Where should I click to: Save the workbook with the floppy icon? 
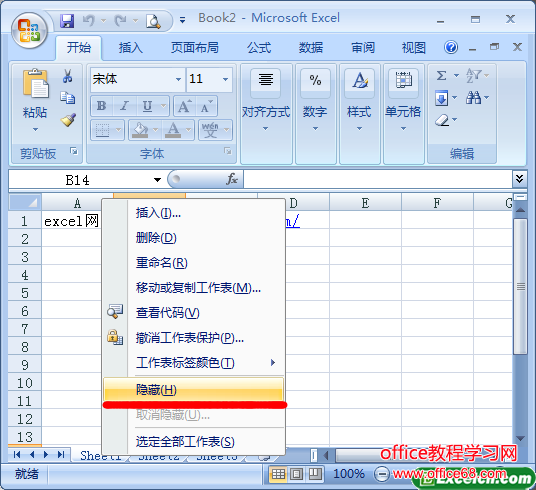67,21
